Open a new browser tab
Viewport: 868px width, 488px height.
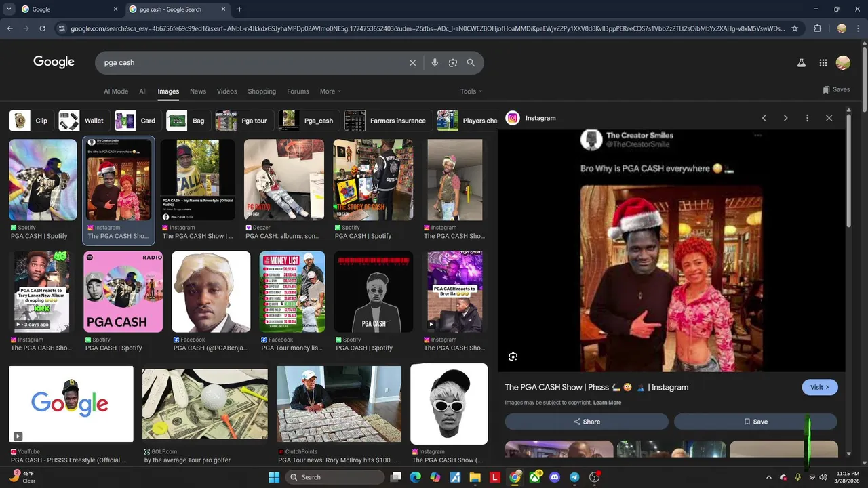click(239, 9)
